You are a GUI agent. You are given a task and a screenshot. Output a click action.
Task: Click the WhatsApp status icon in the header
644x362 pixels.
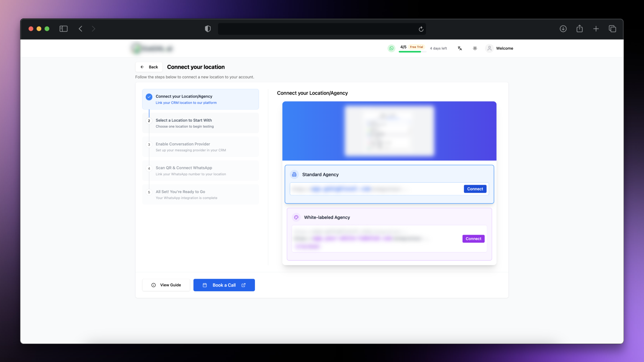pos(391,48)
